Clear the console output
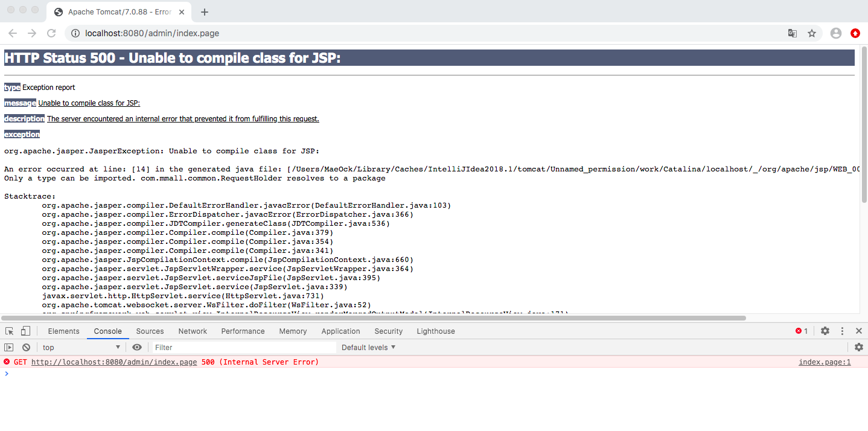This screenshot has height=431, width=868. [26, 347]
